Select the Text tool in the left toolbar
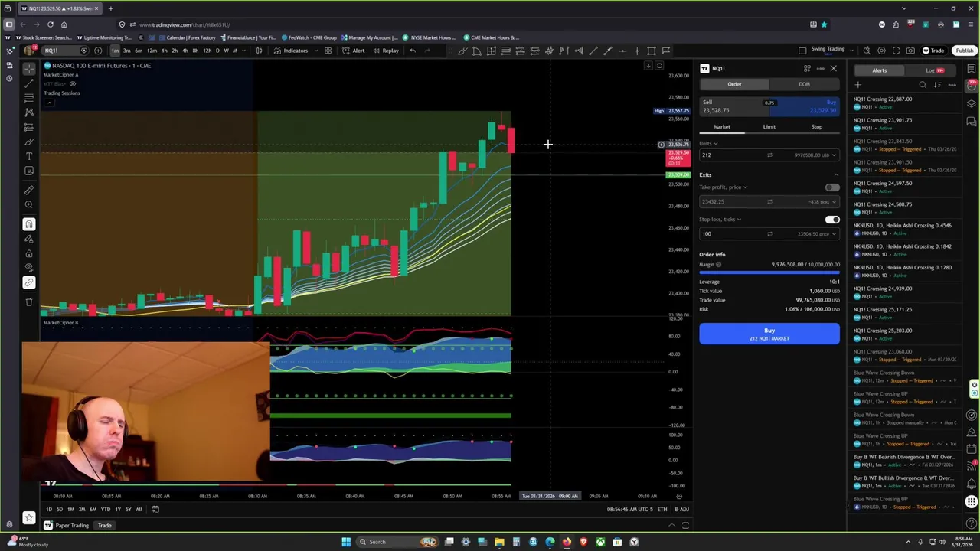This screenshot has height=551, width=980. [x=29, y=156]
